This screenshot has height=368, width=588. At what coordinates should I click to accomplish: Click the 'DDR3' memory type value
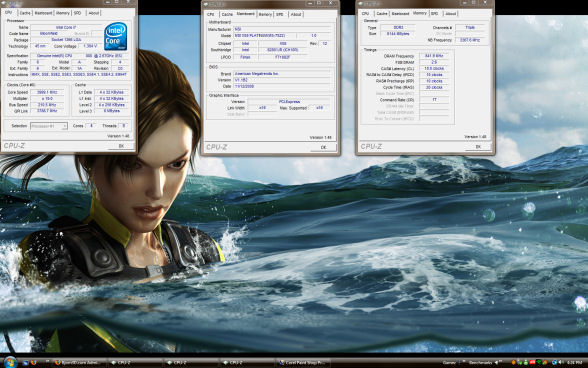pos(398,28)
